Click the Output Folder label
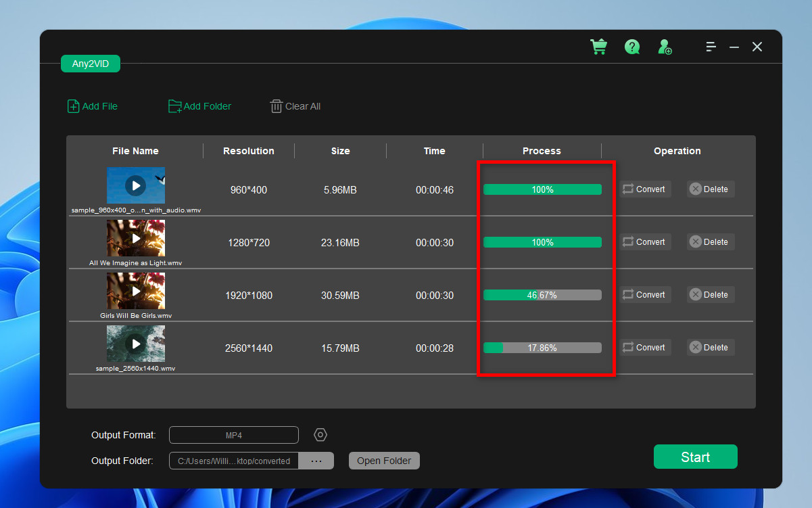Viewport: 812px width, 508px height. coord(122,461)
